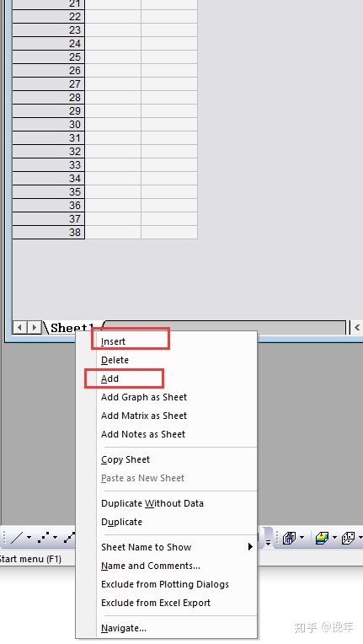
Task: Select Add Graph as Sheet
Action: [x=176, y=397]
